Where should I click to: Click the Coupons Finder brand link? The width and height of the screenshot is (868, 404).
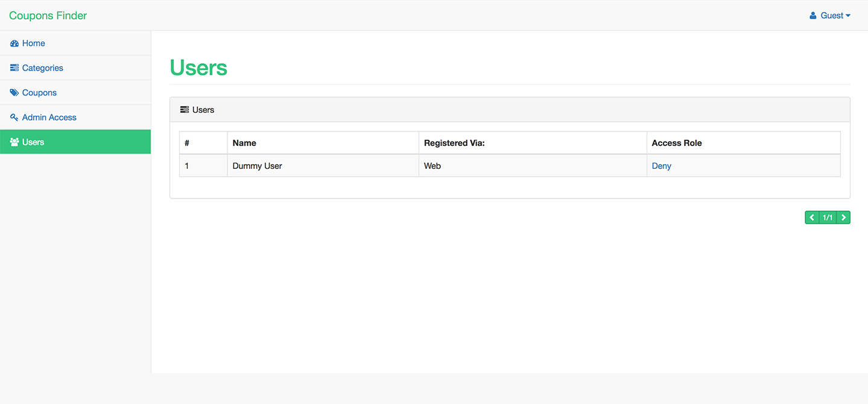[x=48, y=16]
